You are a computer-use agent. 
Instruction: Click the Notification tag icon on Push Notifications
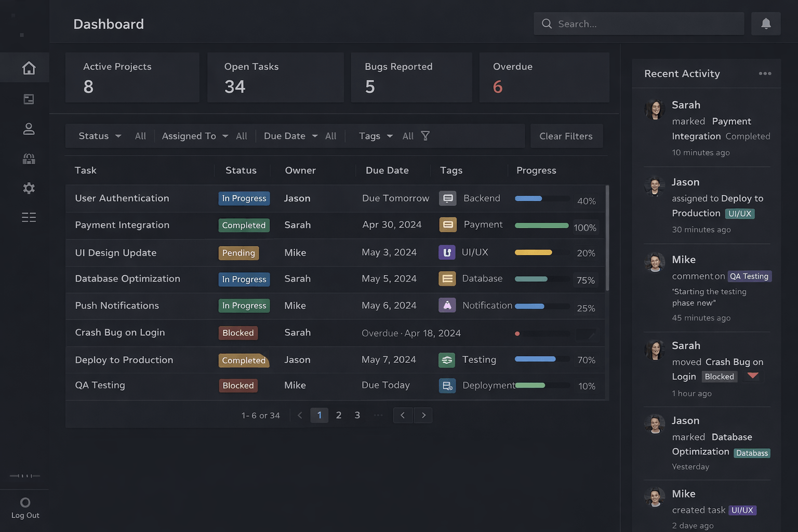[447, 305]
